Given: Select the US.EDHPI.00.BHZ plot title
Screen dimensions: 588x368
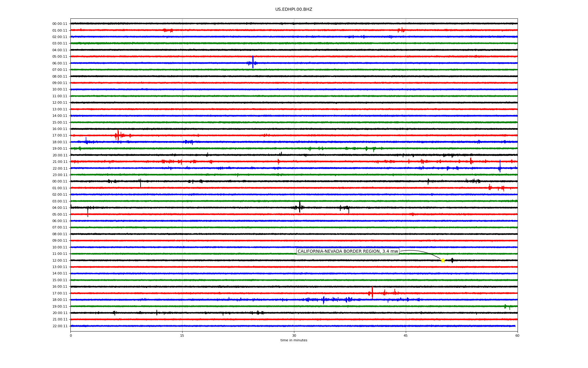Looking at the screenshot, I should (293, 10).
